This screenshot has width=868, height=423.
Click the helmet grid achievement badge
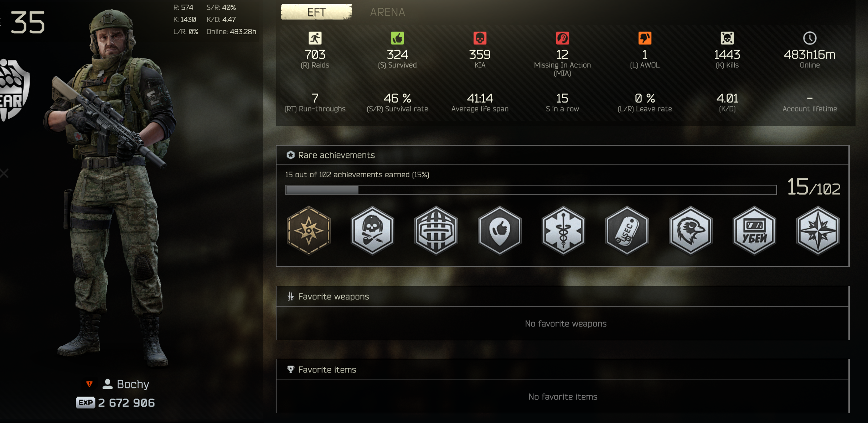pyautogui.click(x=436, y=230)
